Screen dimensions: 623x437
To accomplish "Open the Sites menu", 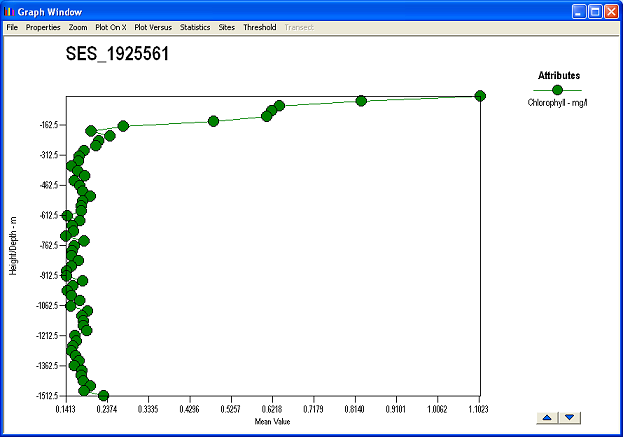I will 227,27.
